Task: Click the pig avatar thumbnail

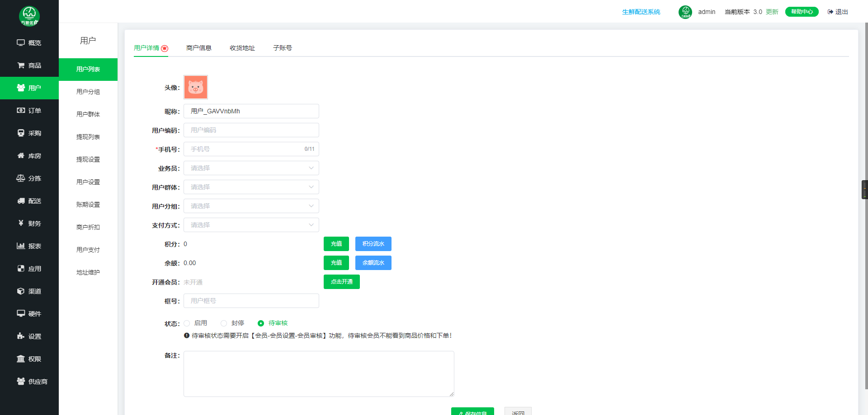Action: click(196, 87)
